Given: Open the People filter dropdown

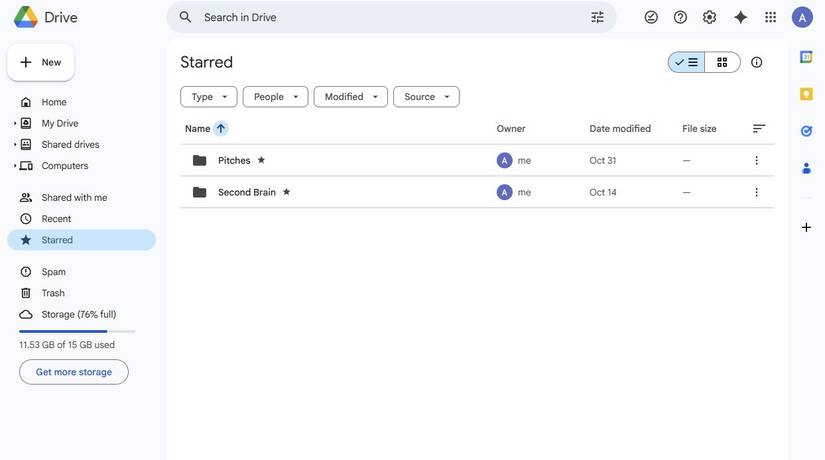Looking at the screenshot, I should 275,97.
